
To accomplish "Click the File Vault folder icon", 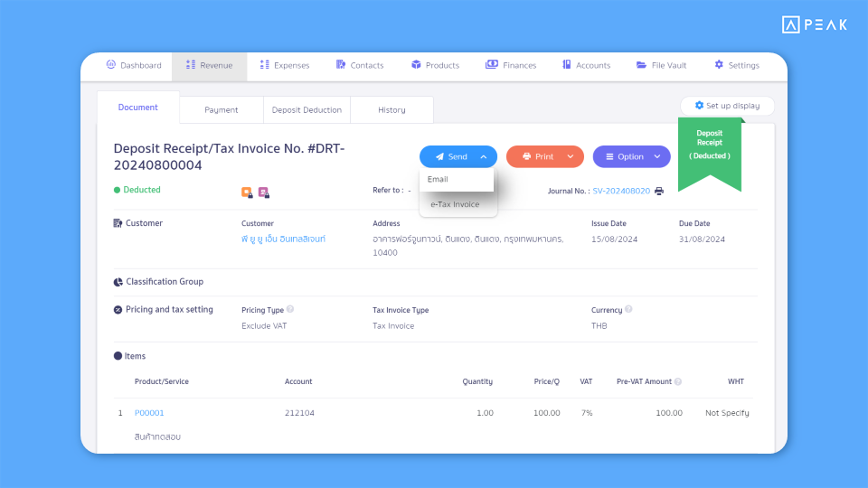I will click(641, 65).
